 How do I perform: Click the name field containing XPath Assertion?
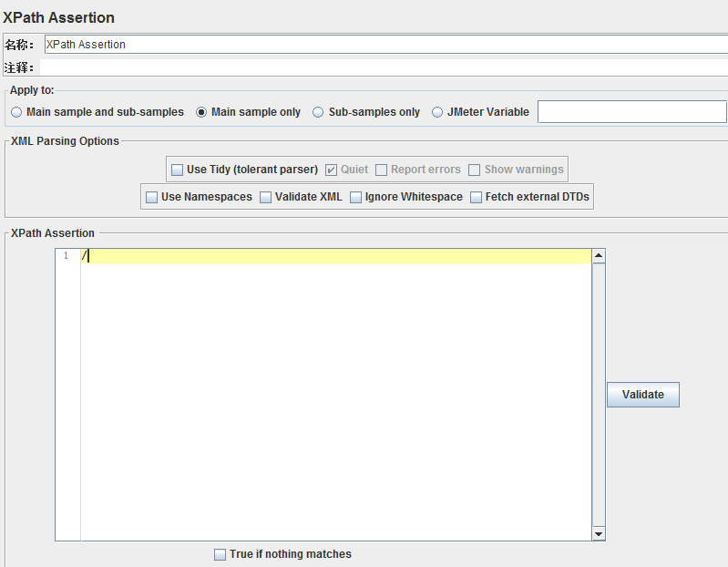click(386, 45)
